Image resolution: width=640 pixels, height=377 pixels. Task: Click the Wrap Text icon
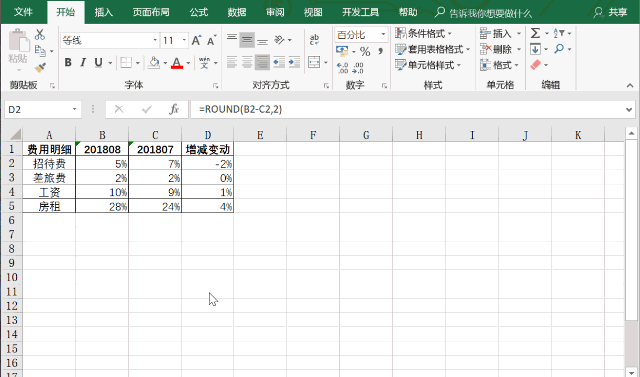[x=314, y=40]
